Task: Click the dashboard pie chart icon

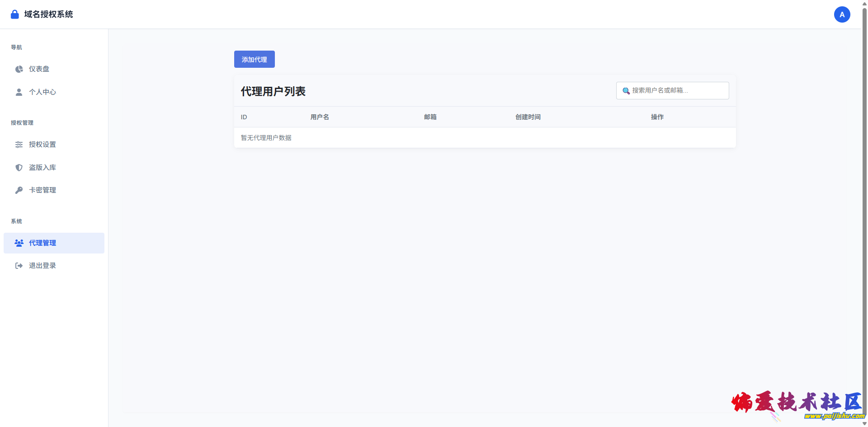Action: coord(19,69)
